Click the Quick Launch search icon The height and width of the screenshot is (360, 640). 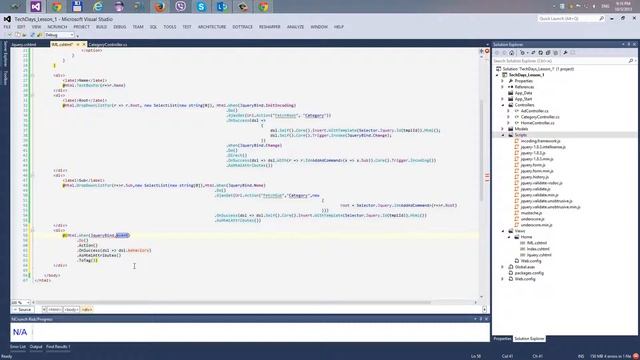601,19
